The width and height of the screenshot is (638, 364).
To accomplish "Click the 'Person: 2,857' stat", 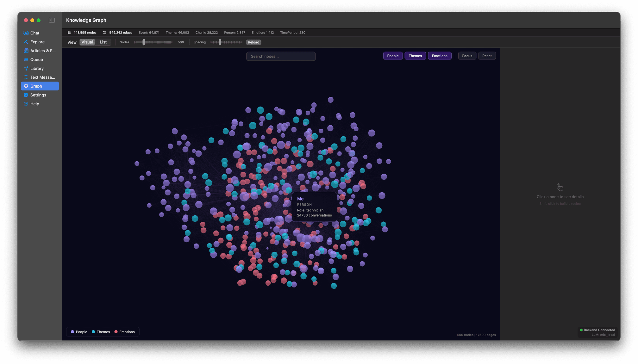I will click(x=235, y=33).
